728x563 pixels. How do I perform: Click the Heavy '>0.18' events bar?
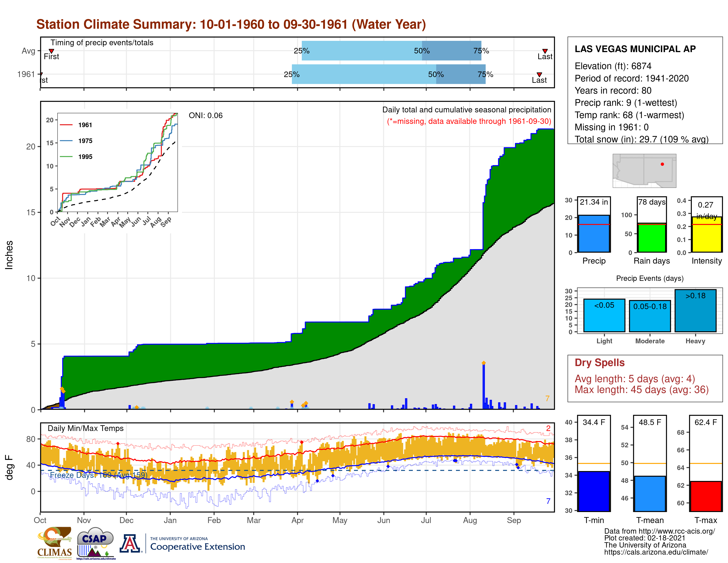coord(696,310)
